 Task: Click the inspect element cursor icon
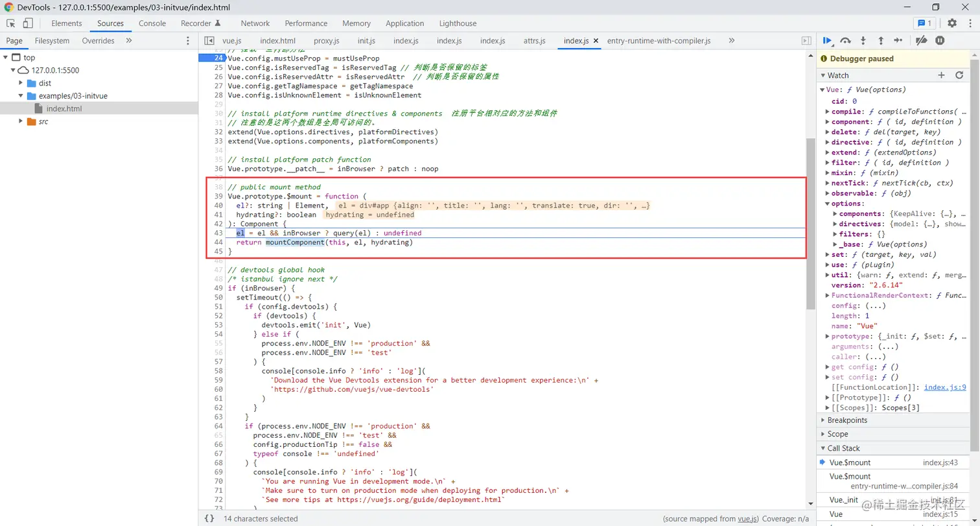point(10,23)
